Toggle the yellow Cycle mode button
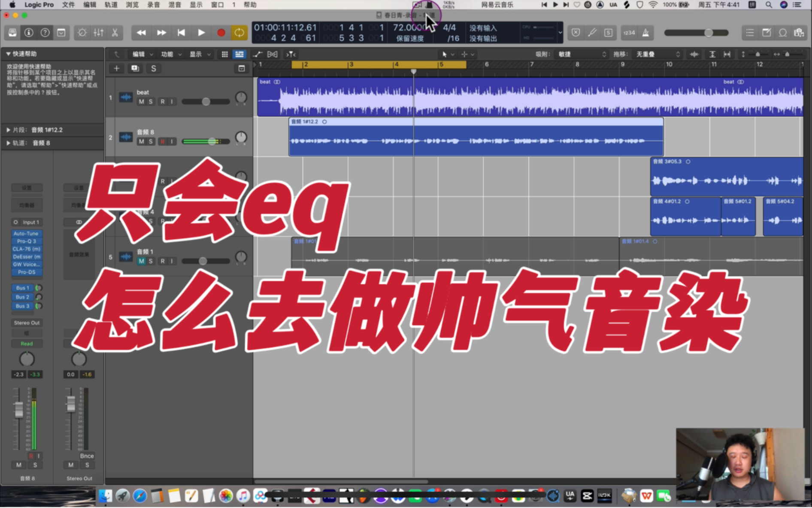The width and height of the screenshot is (812, 508). click(x=239, y=33)
